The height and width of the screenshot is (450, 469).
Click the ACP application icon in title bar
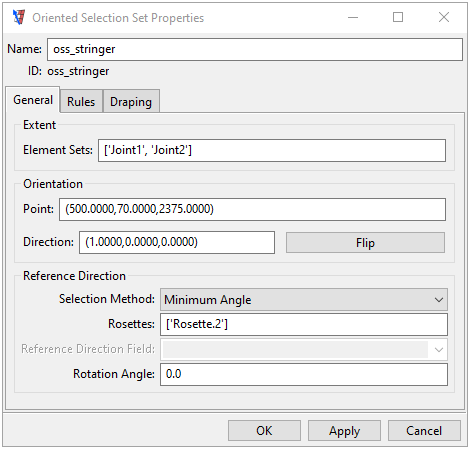19,17
